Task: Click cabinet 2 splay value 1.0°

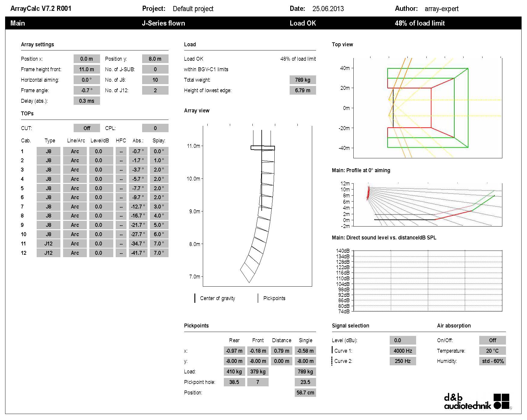Action: click(159, 160)
